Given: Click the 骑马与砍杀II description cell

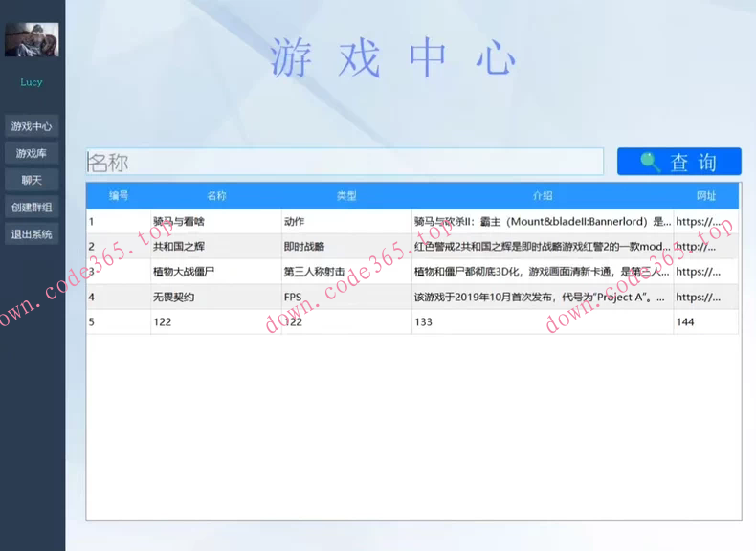Looking at the screenshot, I should click(x=543, y=222).
